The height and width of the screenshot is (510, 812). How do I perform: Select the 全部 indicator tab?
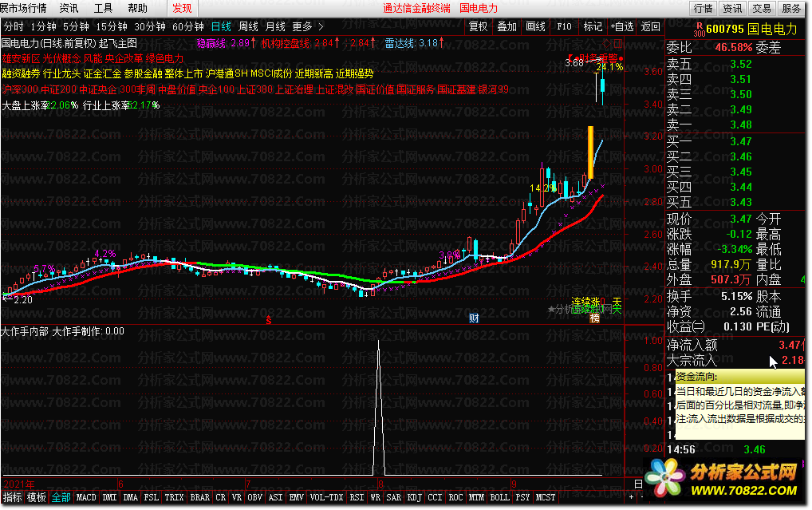[x=61, y=497]
